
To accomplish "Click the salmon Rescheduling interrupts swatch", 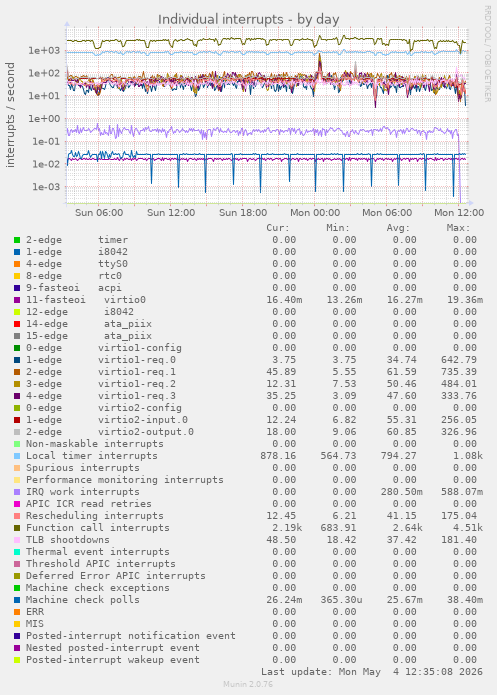I will 17,516.
